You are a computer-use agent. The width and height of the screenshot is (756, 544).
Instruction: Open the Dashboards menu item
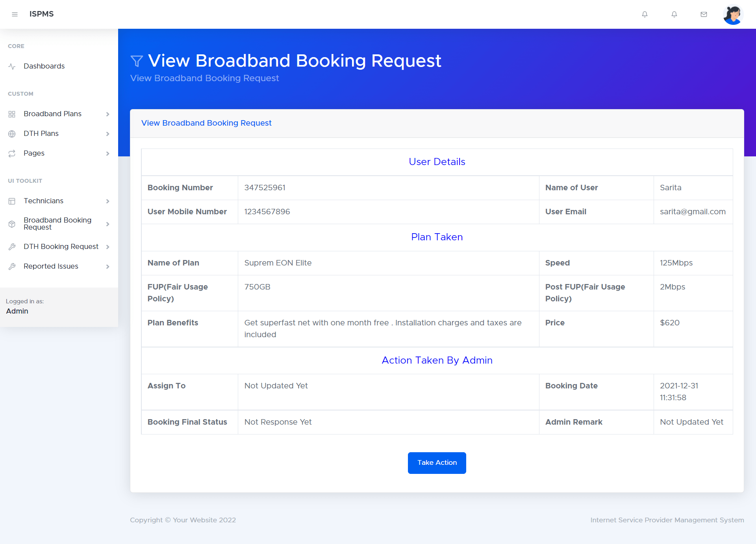pyautogui.click(x=44, y=66)
